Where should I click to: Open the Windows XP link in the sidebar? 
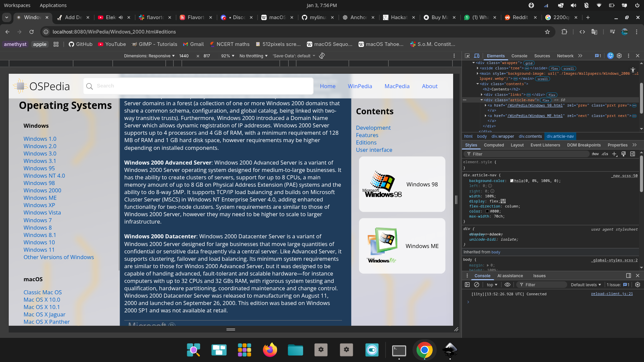39,205
